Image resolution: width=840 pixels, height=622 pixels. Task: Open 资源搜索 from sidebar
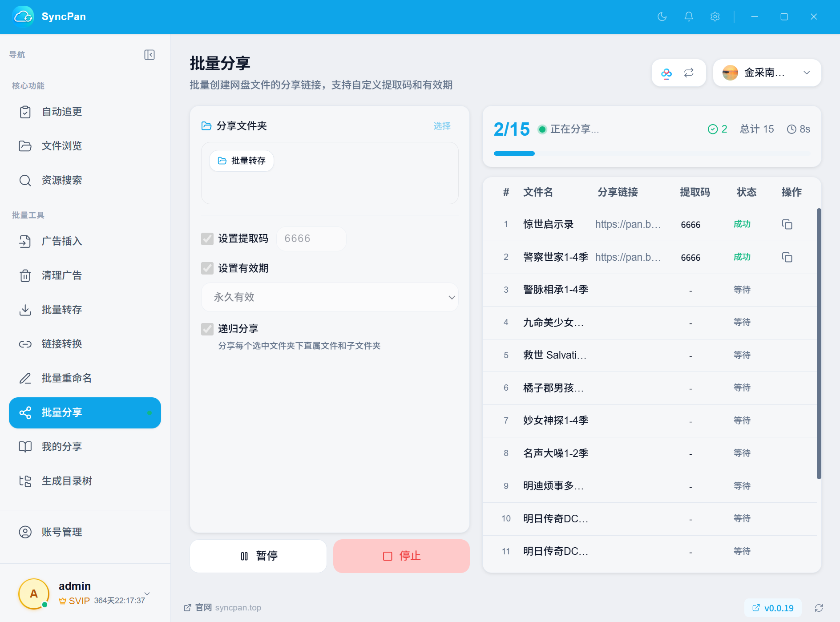pyautogui.click(x=85, y=180)
